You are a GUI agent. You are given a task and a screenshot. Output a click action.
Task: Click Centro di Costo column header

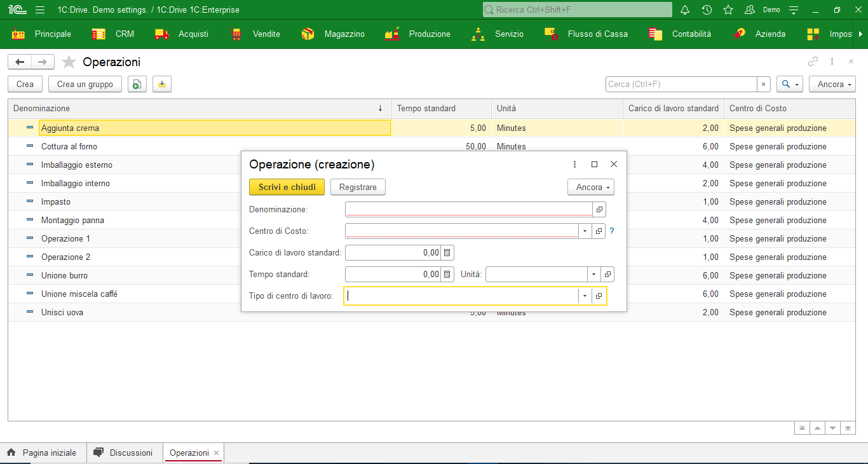coord(790,108)
